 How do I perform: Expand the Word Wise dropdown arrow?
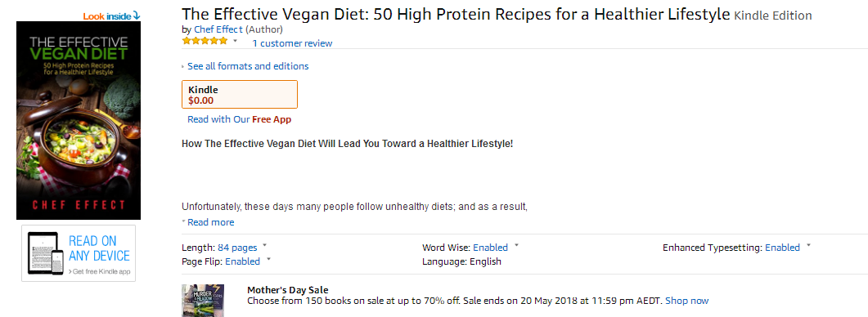click(x=516, y=244)
